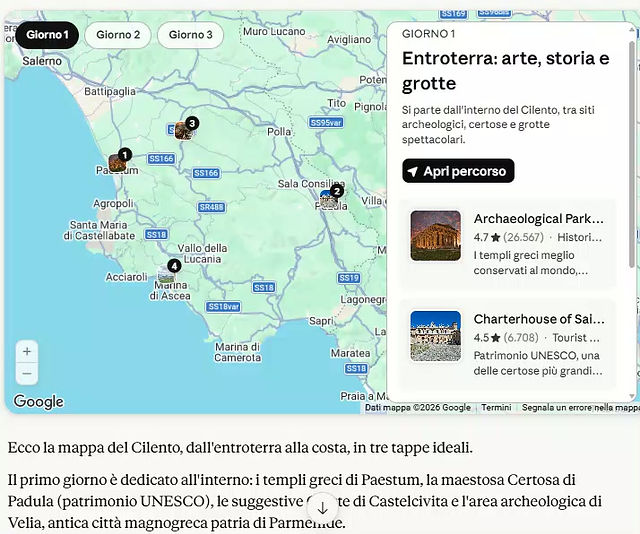The height and width of the screenshot is (534, 640).
Task: Click the Acciaroli map label
Action: (127, 277)
